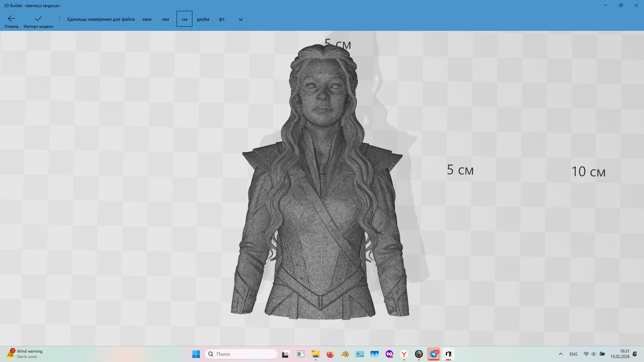Open clock showing 19:31

(620, 354)
